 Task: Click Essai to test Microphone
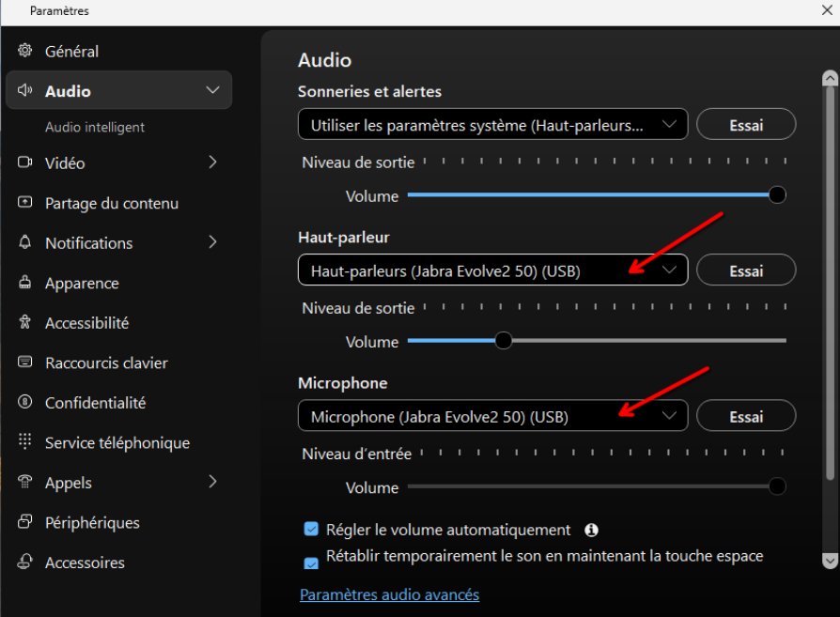point(746,416)
